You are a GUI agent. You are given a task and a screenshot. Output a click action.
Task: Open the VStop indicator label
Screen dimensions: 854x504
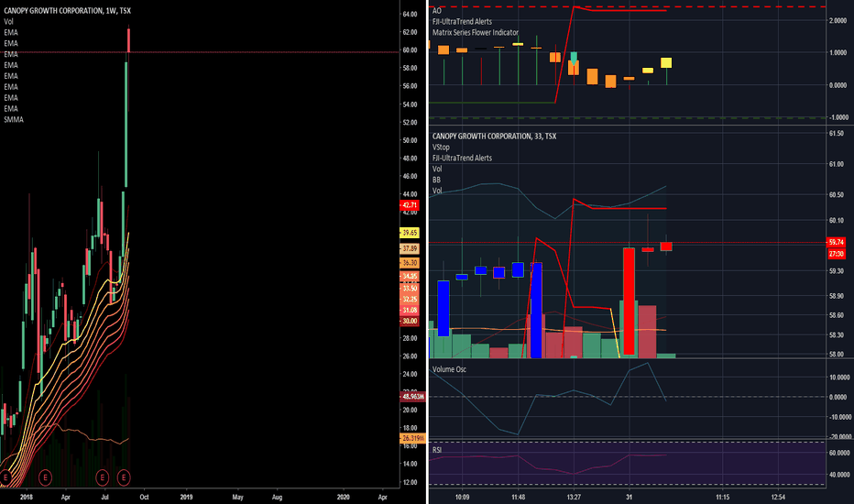click(x=441, y=147)
